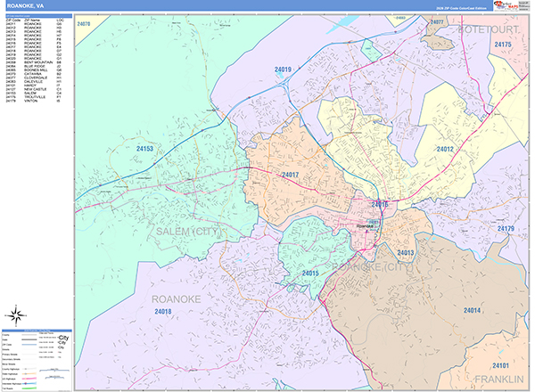Select the 24019 ZIP code label
The height and width of the screenshot is (392, 535).
tap(284, 69)
